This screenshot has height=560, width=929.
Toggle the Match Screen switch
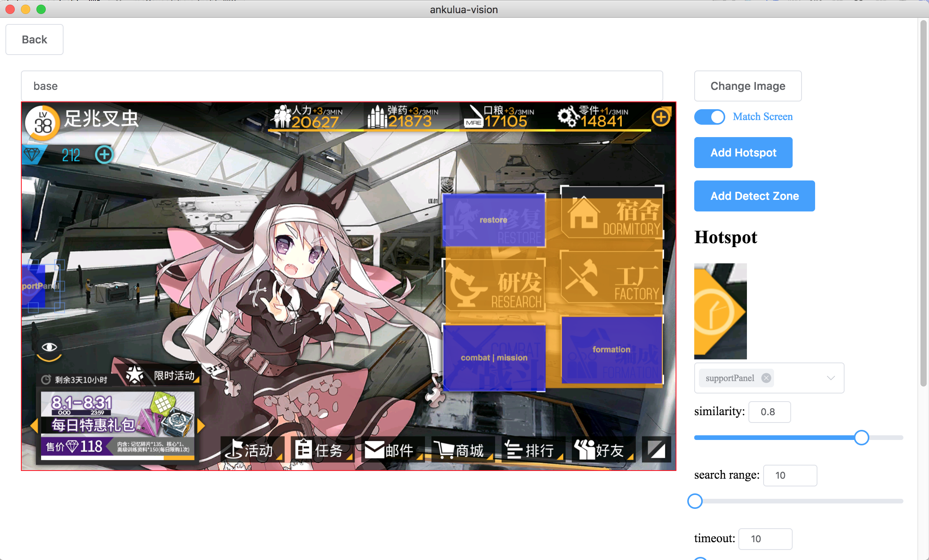coord(709,117)
